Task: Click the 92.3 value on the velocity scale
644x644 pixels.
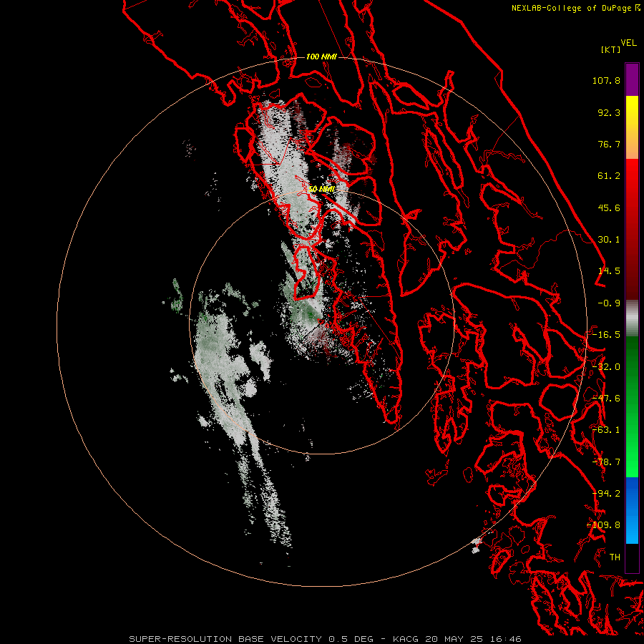Action: [609, 112]
